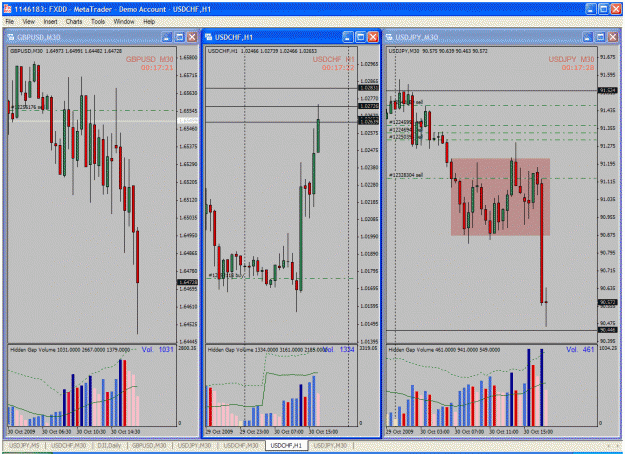625x454 pixels.
Task: Click the 'Vol. 1031' label in GBPUSD chart
Action: click(158, 350)
